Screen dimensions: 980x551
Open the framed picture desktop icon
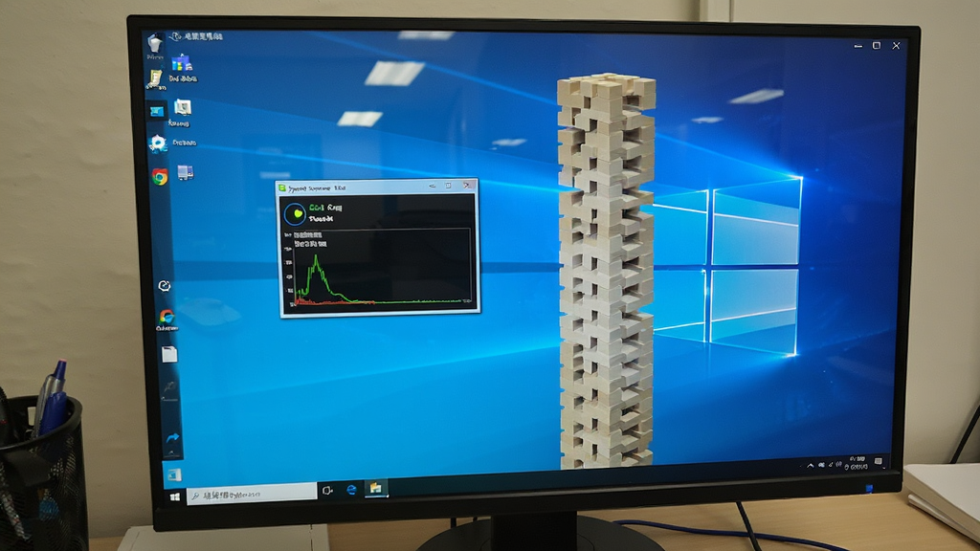tap(182, 107)
